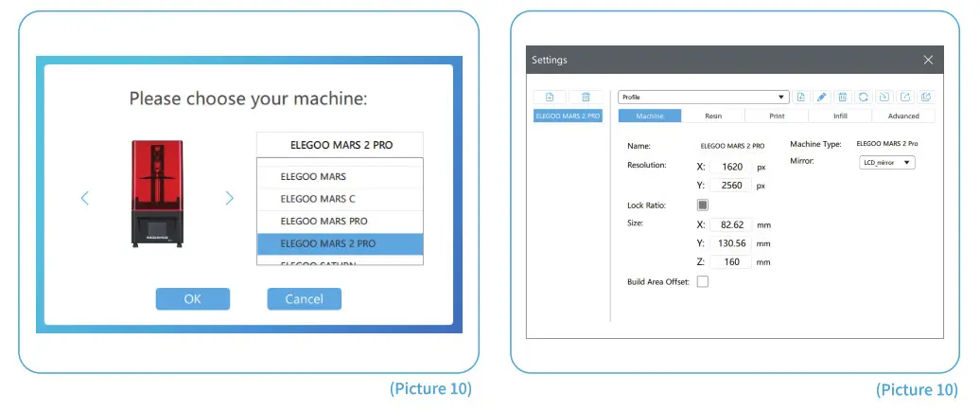The image size is (980, 411).
Task: Enable Build Area Offset checkbox
Action: tap(703, 281)
